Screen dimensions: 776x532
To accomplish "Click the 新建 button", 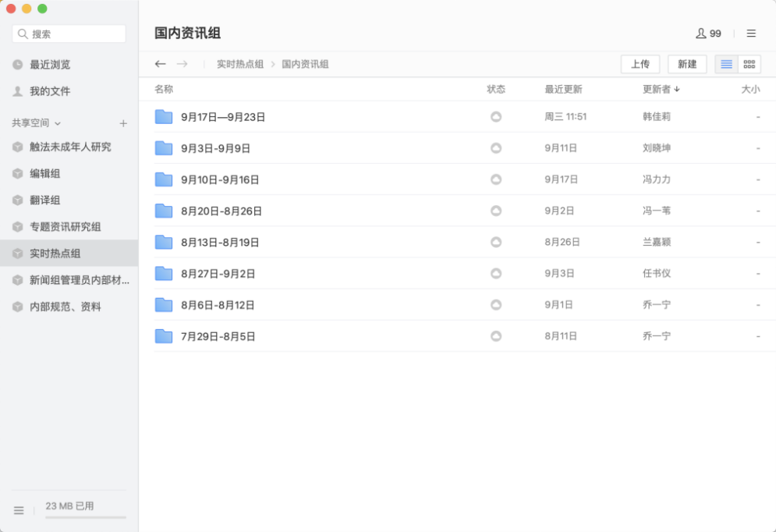I will 687,64.
